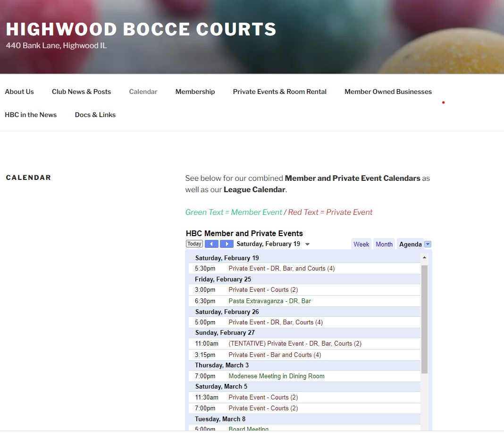Open the date picker dropdown arrow
Viewport: 504px width, 433px height.
(308, 245)
